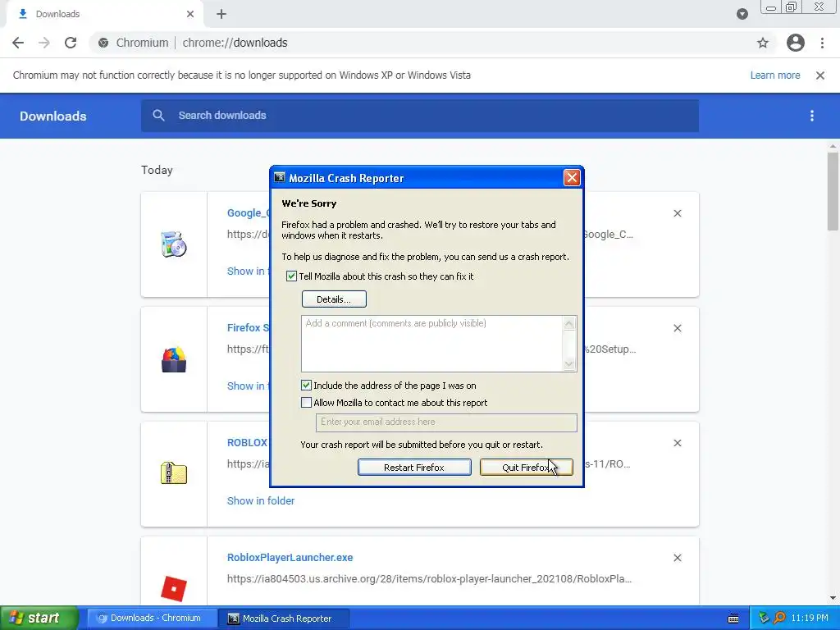Switch to Mozilla Crash Reporter taskbar item
This screenshot has height=630, width=840.
pyautogui.click(x=285, y=619)
